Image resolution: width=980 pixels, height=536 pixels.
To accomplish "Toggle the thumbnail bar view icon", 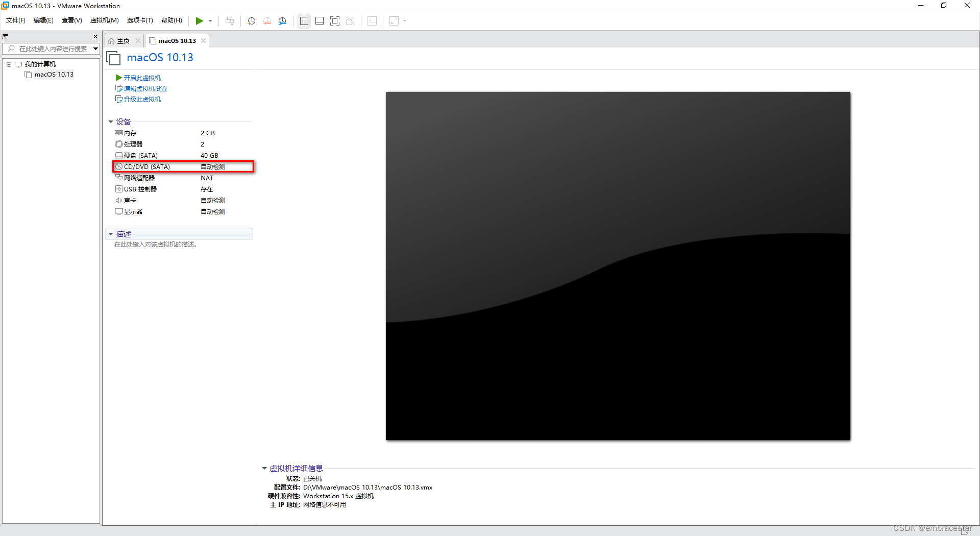I will pyautogui.click(x=320, y=21).
